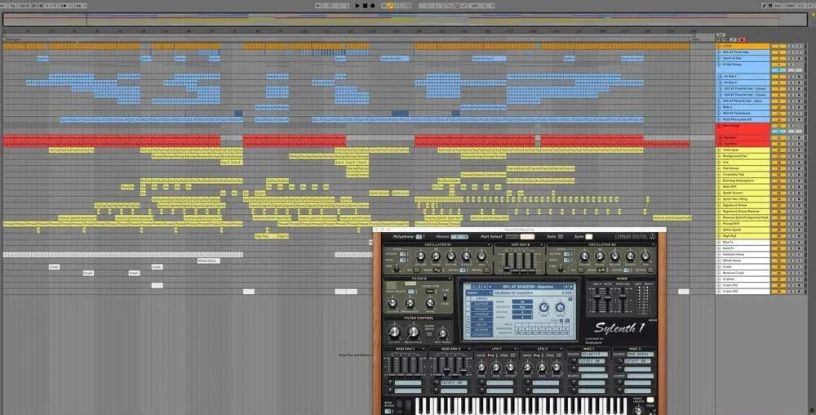Adjust Oscillator A1 Stereo knob

(466, 256)
